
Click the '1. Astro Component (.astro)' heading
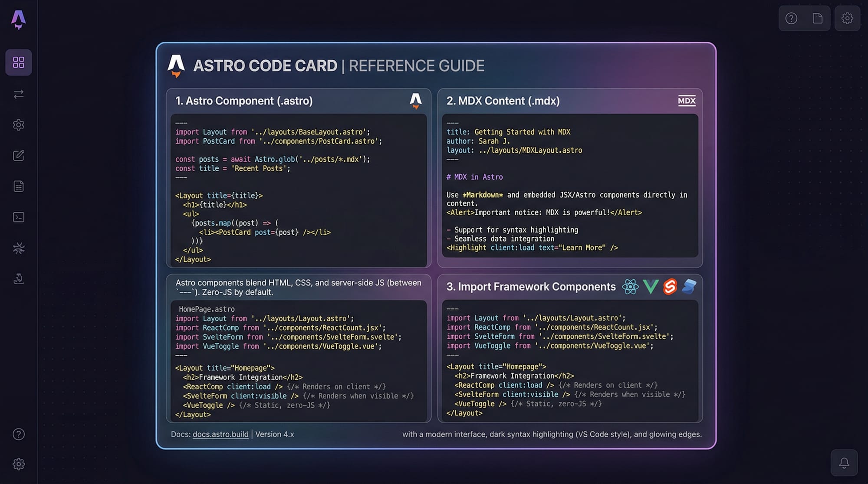(244, 101)
